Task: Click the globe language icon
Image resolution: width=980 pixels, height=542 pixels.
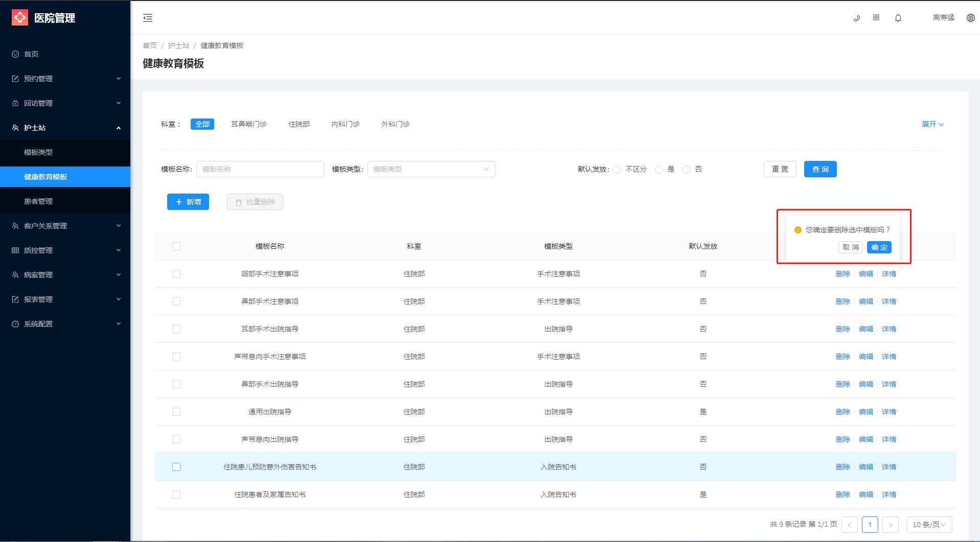Action: pyautogui.click(x=971, y=18)
